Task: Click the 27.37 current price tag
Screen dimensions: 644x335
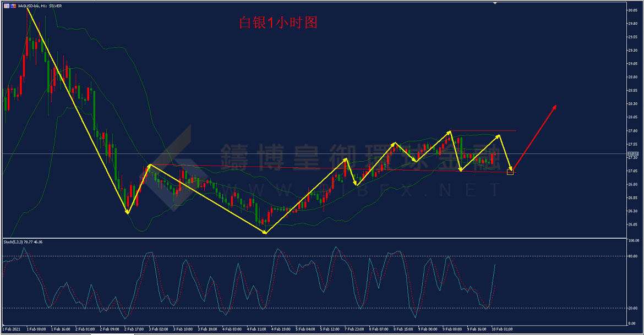Action: 632,154
